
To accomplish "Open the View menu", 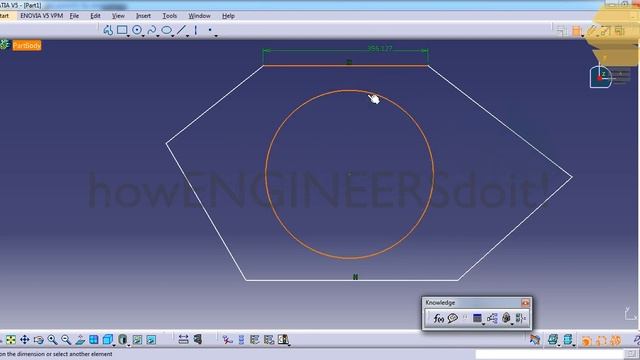I will click(118, 16).
